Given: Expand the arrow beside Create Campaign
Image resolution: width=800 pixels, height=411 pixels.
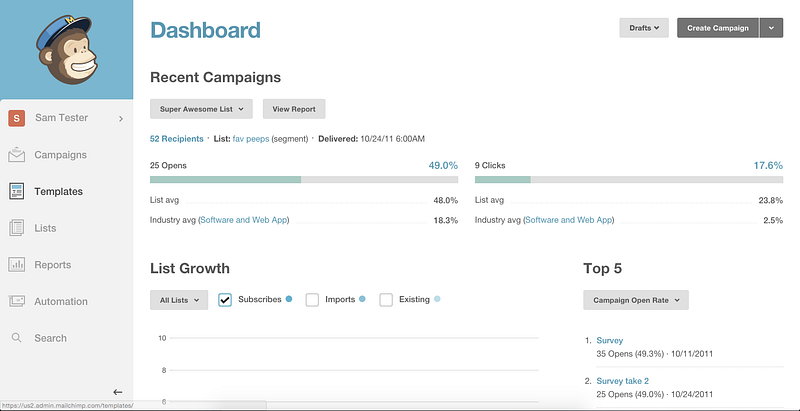Looking at the screenshot, I should coord(771,28).
